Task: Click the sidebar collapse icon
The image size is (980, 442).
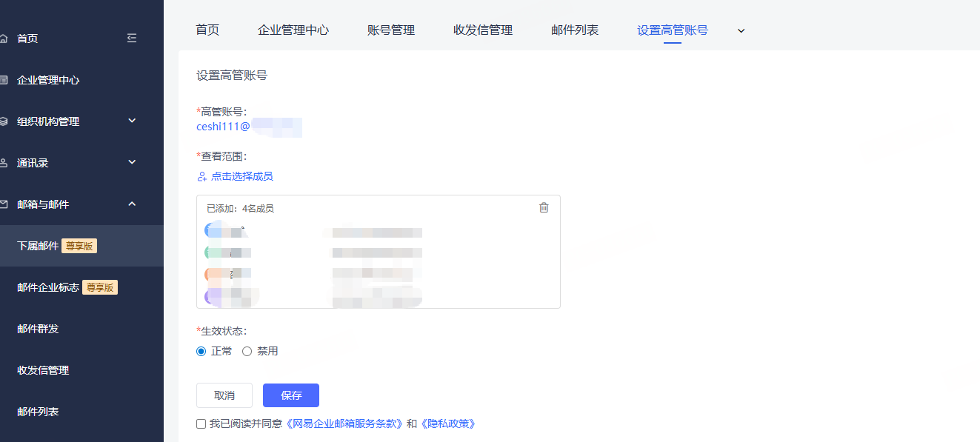Action: point(132,38)
